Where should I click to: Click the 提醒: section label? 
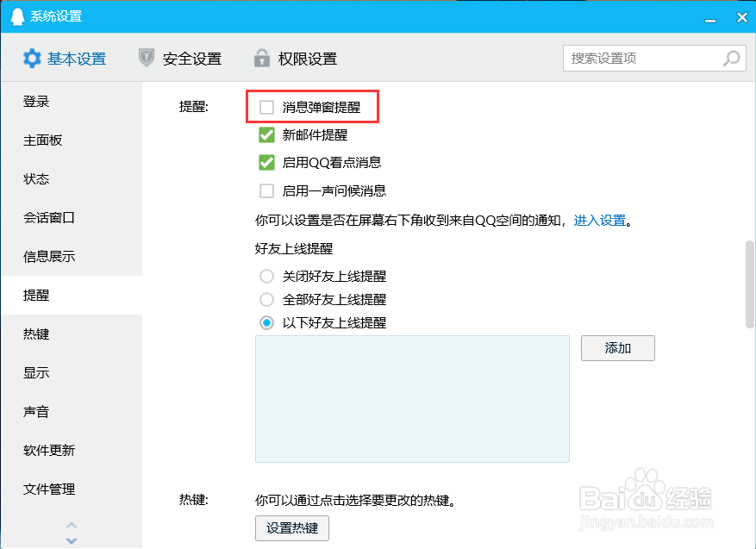[193, 107]
